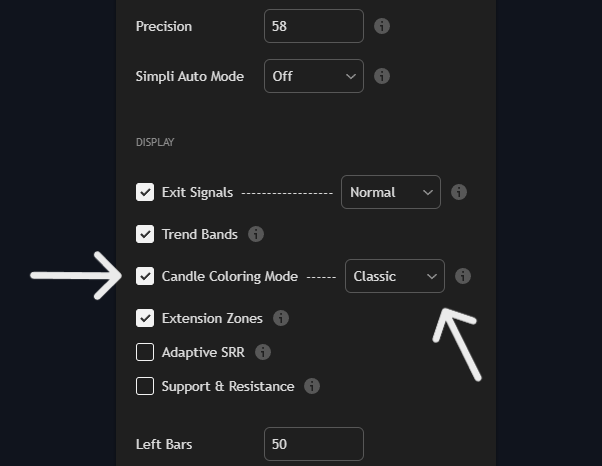Enable Support & Resistance checkbox
The image size is (602, 466).
[145, 386]
